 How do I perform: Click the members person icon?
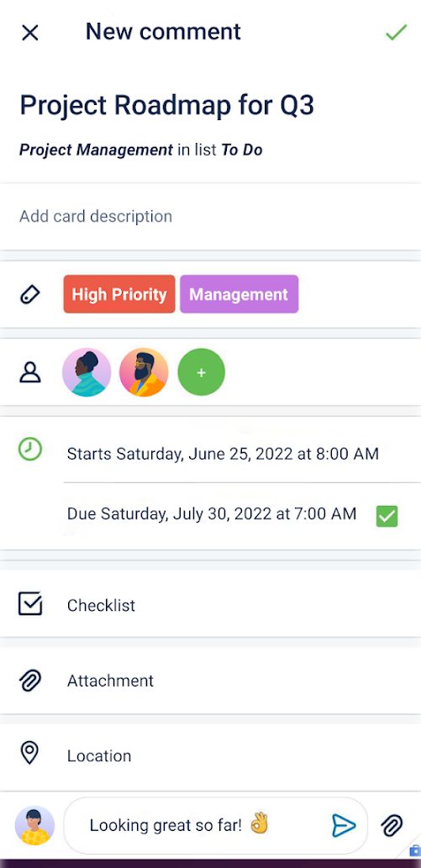pos(30,372)
